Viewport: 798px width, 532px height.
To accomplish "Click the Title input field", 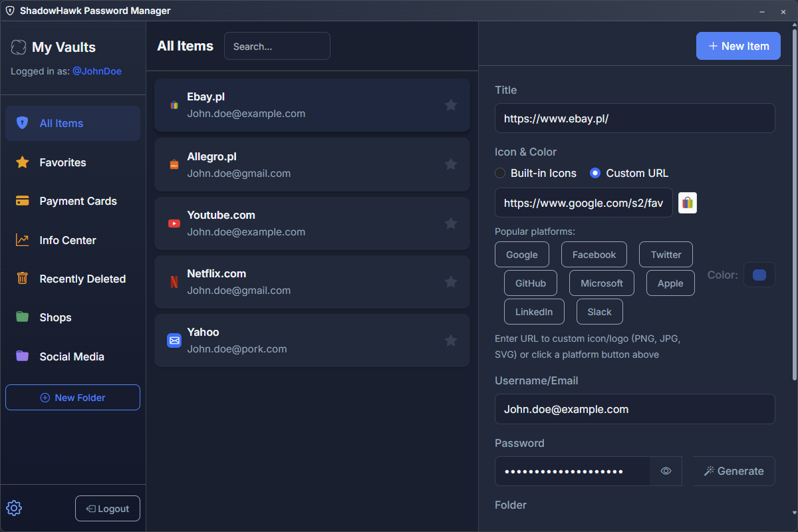I will (x=635, y=118).
